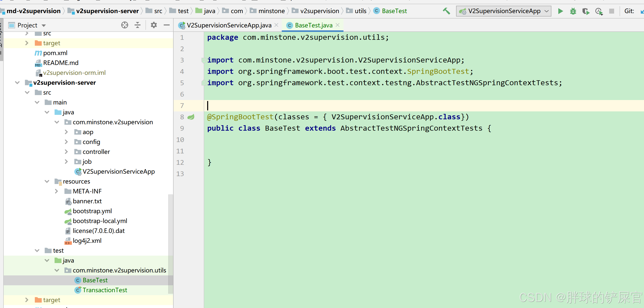Open the run configuration dropdown

[x=546, y=11]
